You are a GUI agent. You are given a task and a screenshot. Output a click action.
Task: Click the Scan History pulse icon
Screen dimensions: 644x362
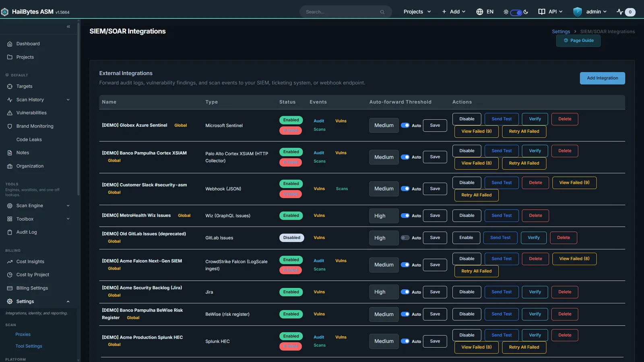[x=10, y=100]
